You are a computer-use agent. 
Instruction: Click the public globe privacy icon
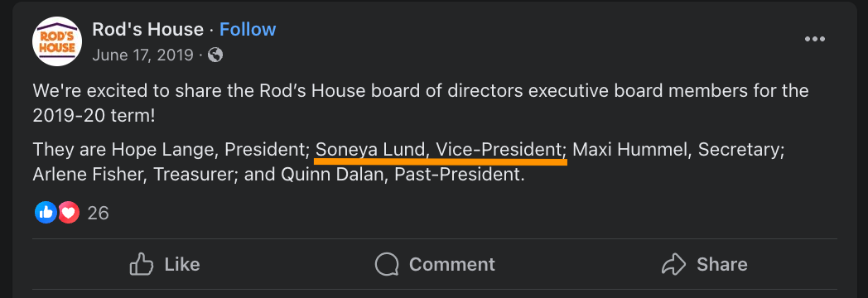pyautogui.click(x=215, y=55)
